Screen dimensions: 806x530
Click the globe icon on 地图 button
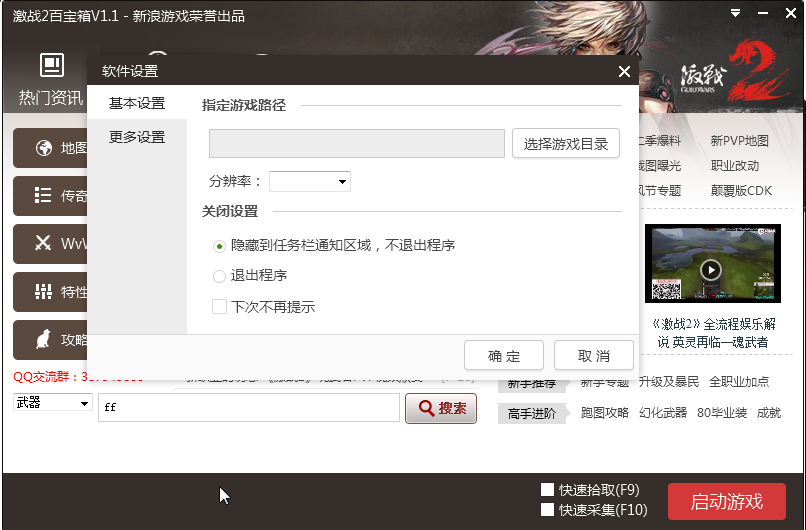pyautogui.click(x=44, y=148)
